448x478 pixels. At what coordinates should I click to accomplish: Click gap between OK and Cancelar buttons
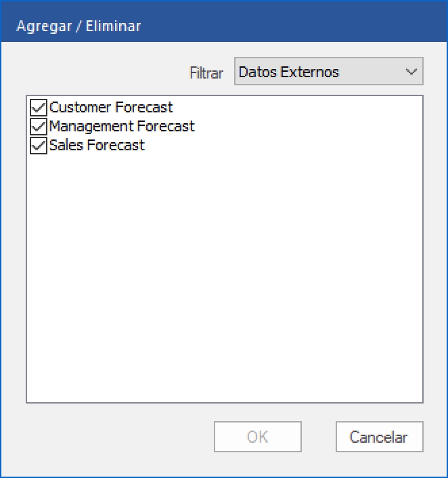(318, 437)
